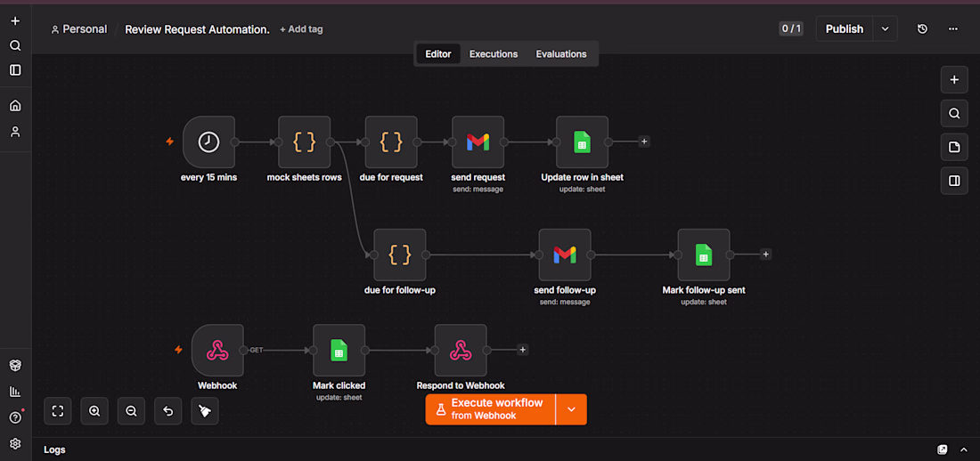
Task: Expand the Logs panel chevron
Action: click(965, 449)
